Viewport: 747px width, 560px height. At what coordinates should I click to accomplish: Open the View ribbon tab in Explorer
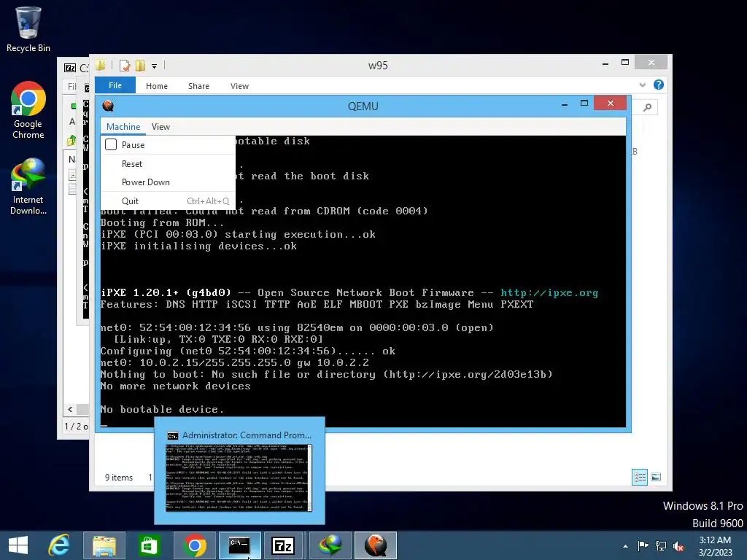point(239,86)
